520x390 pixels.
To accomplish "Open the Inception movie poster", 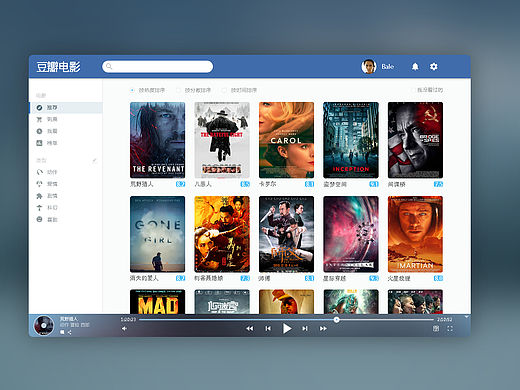I will (351, 140).
